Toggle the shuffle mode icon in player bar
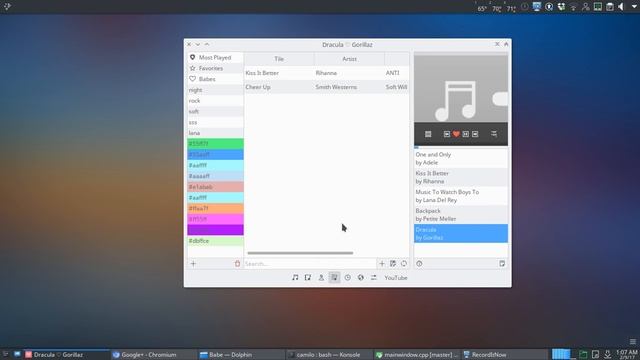 coord(494,134)
